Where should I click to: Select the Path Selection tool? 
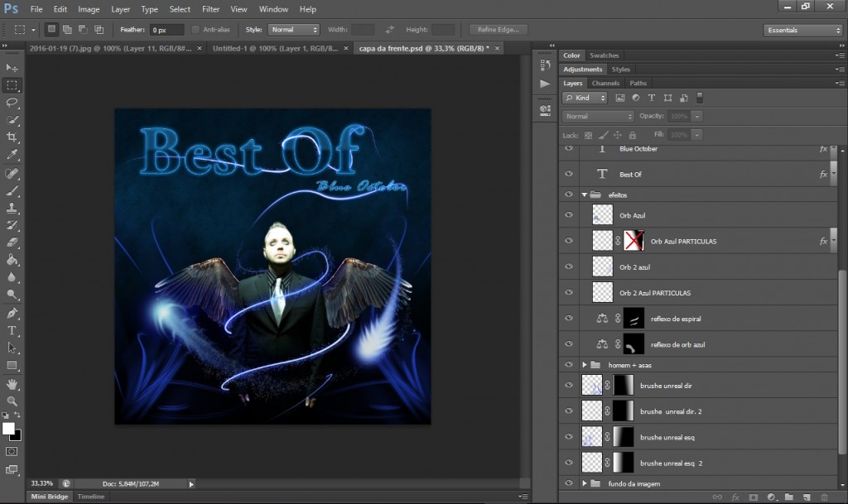(x=12, y=348)
